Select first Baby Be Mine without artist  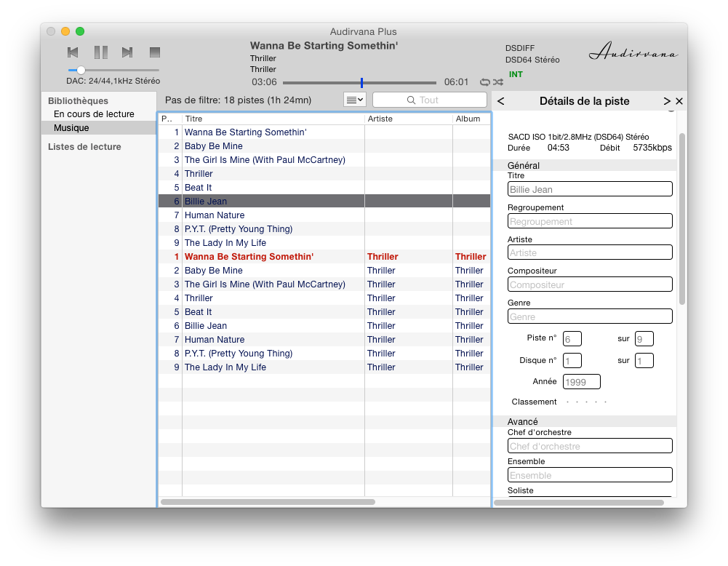324,146
